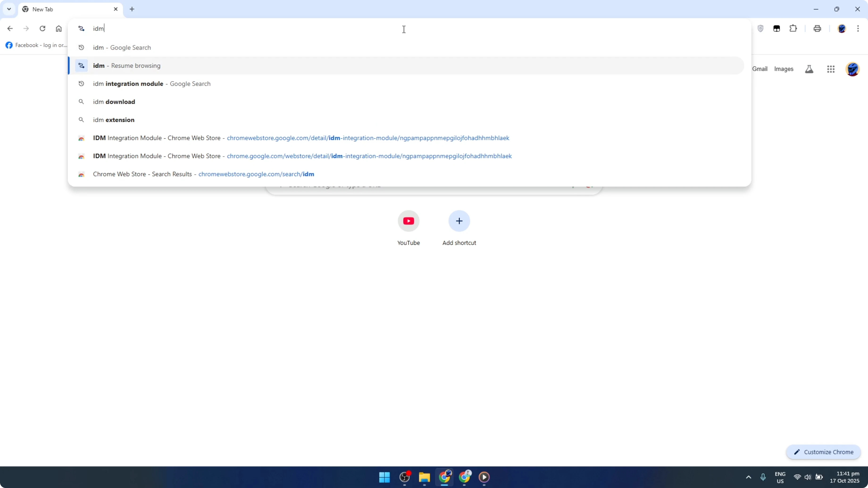868x488 pixels.
Task: Open the Gmail link
Action: click(x=760, y=69)
